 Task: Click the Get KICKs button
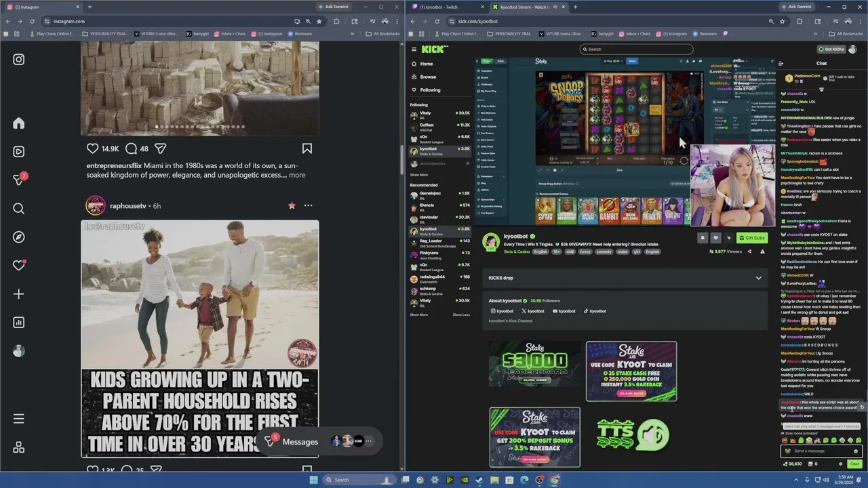(832, 49)
